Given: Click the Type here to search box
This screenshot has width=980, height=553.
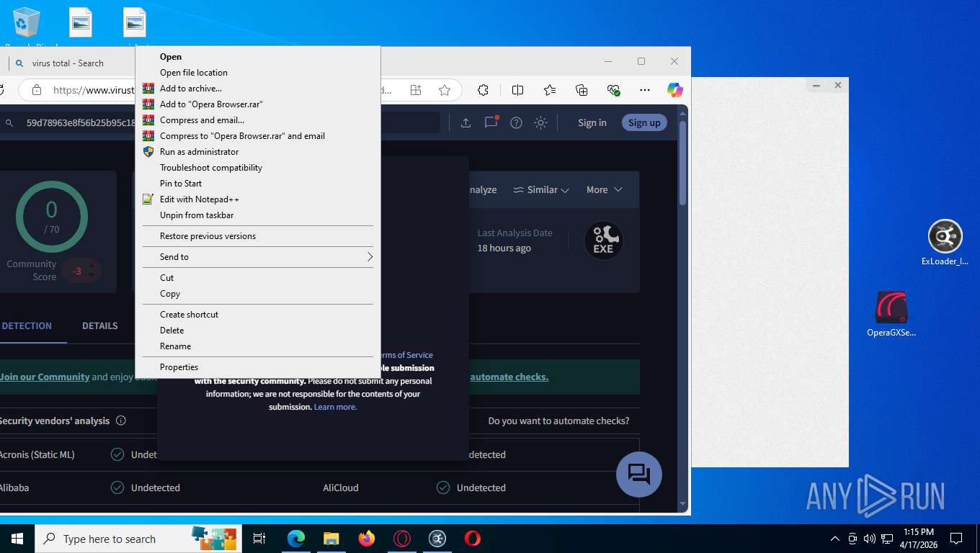Looking at the screenshot, I should point(137,539).
